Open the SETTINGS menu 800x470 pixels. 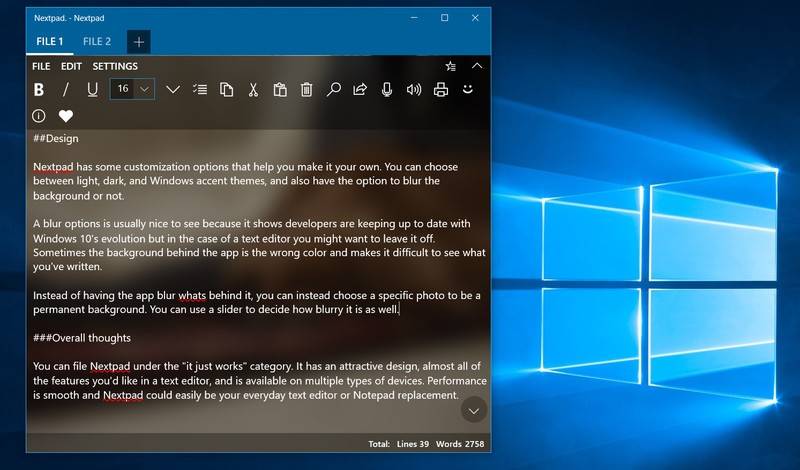coord(115,66)
